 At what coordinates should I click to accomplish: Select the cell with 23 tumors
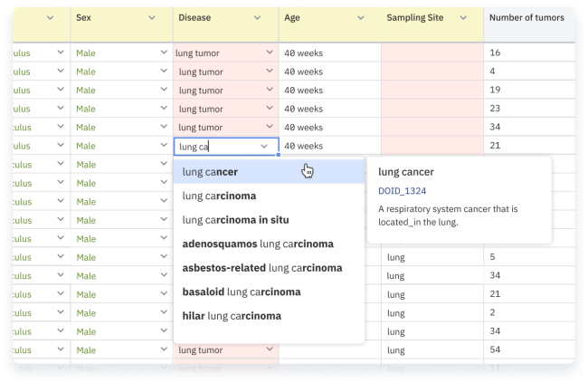[528, 109]
